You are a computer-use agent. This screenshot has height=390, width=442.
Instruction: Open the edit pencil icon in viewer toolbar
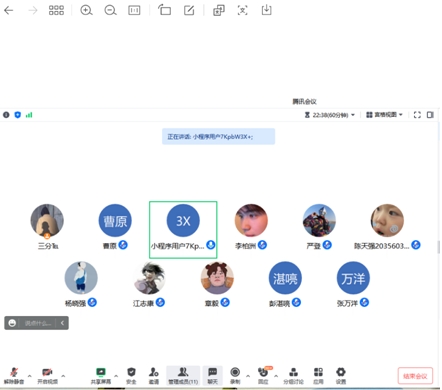[189, 10]
